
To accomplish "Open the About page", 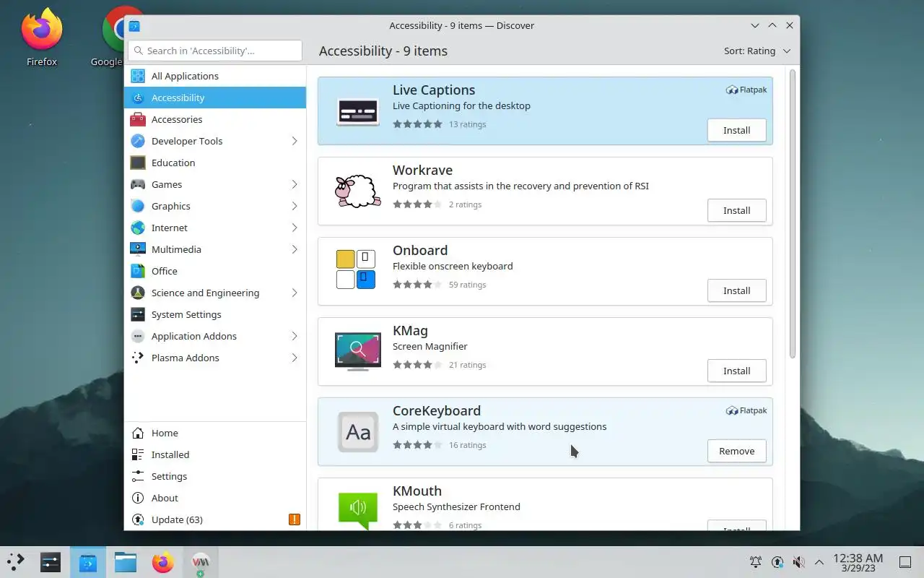I will [x=215, y=498].
